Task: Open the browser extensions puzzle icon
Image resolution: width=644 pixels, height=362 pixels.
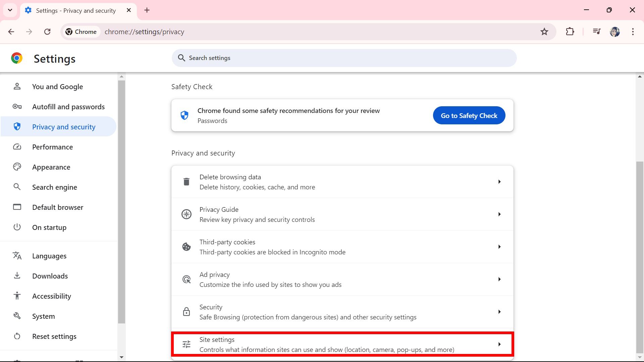Action: (x=570, y=32)
